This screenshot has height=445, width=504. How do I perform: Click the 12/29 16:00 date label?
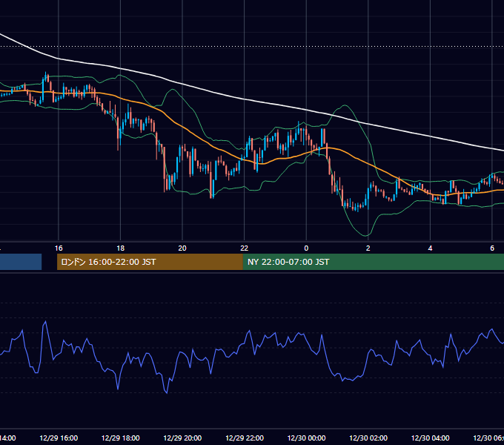pos(59,438)
